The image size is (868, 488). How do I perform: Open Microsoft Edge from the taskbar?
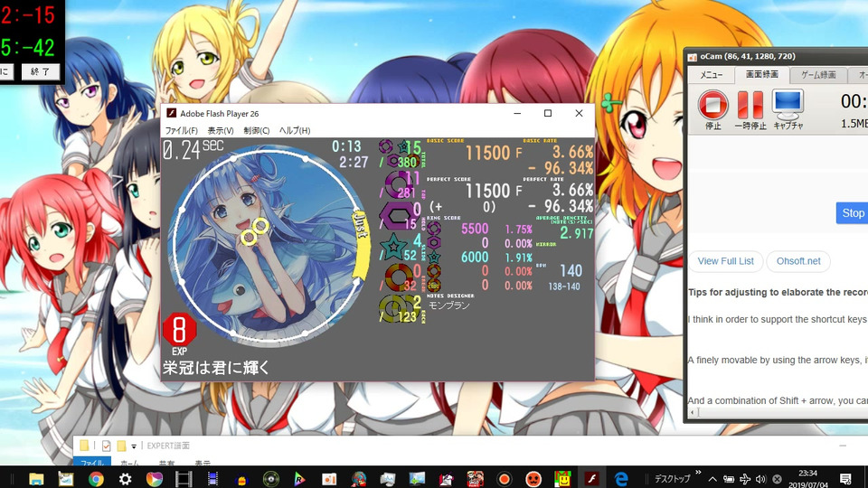coord(621,479)
